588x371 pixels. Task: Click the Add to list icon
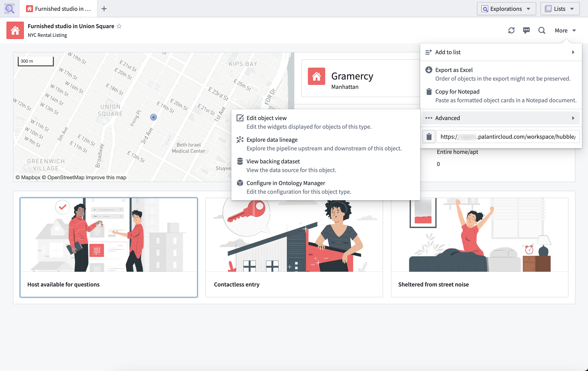tap(428, 52)
